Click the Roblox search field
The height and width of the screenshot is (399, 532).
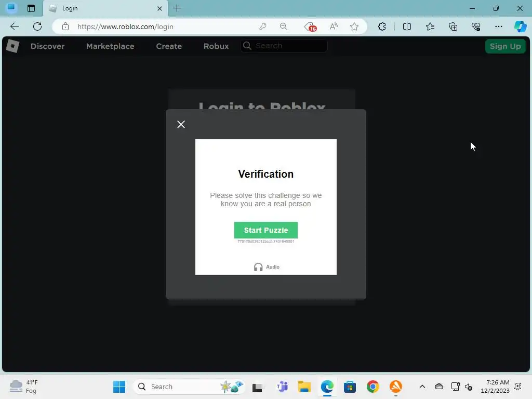coord(284,46)
